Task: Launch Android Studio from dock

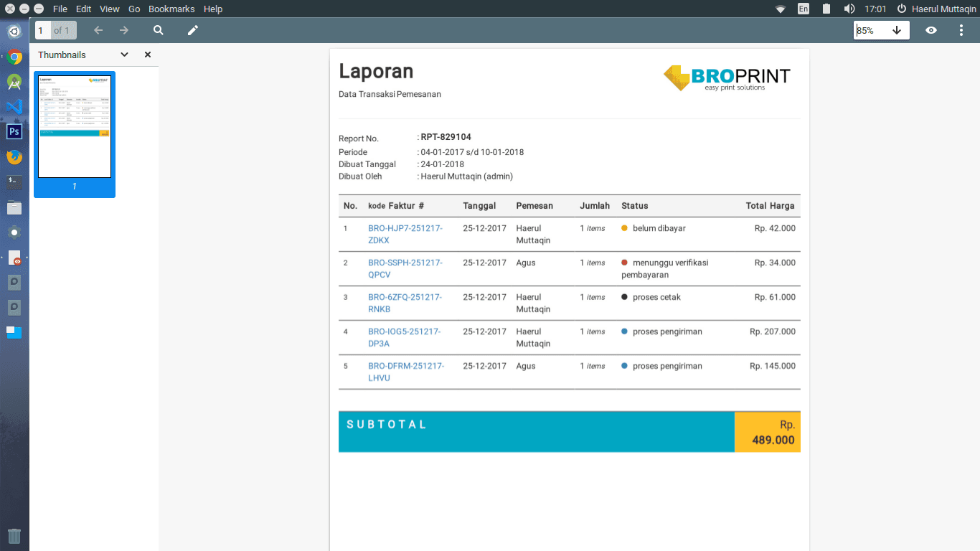Action: (x=14, y=82)
